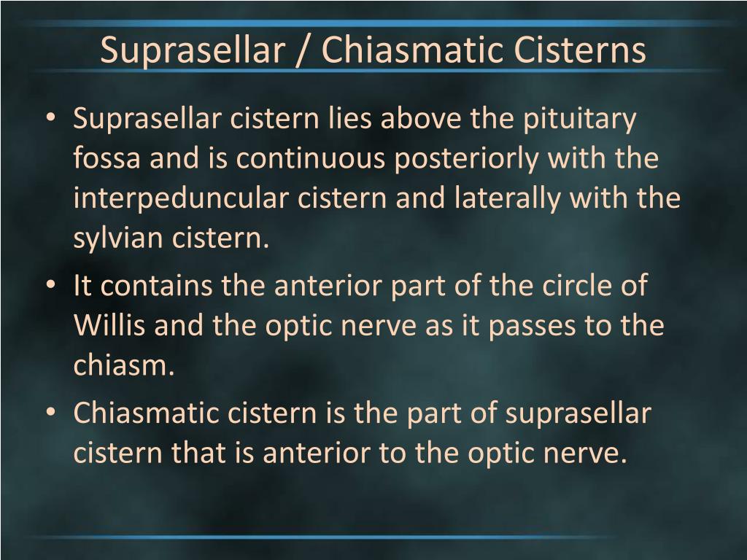Click the word "Willis" in second bullet
The width and height of the screenshot is (747, 560).
coord(109,325)
